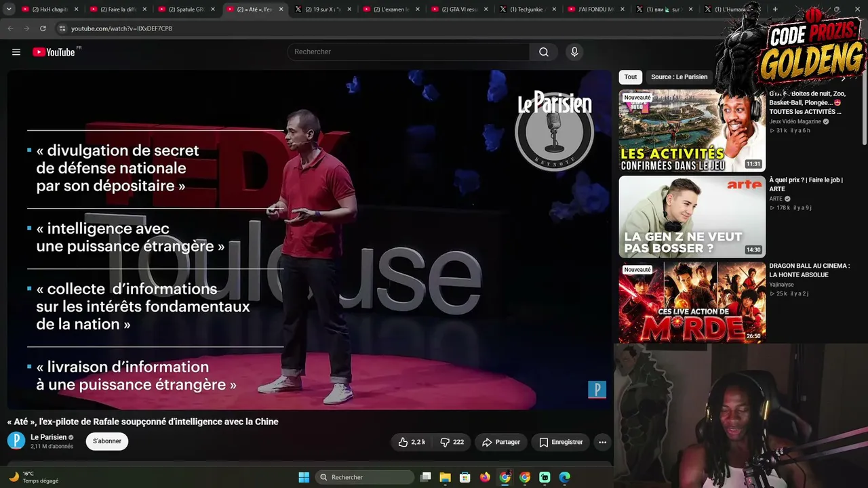Select the Source : Le Parisien chip
Screen dimensions: 868x488
(x=679, y=77)
